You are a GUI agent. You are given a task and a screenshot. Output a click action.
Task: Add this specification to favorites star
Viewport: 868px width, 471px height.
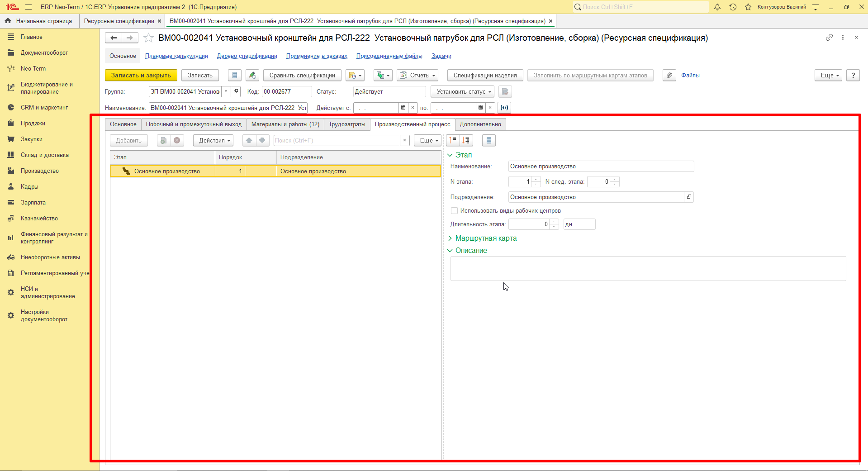point(148,38)
